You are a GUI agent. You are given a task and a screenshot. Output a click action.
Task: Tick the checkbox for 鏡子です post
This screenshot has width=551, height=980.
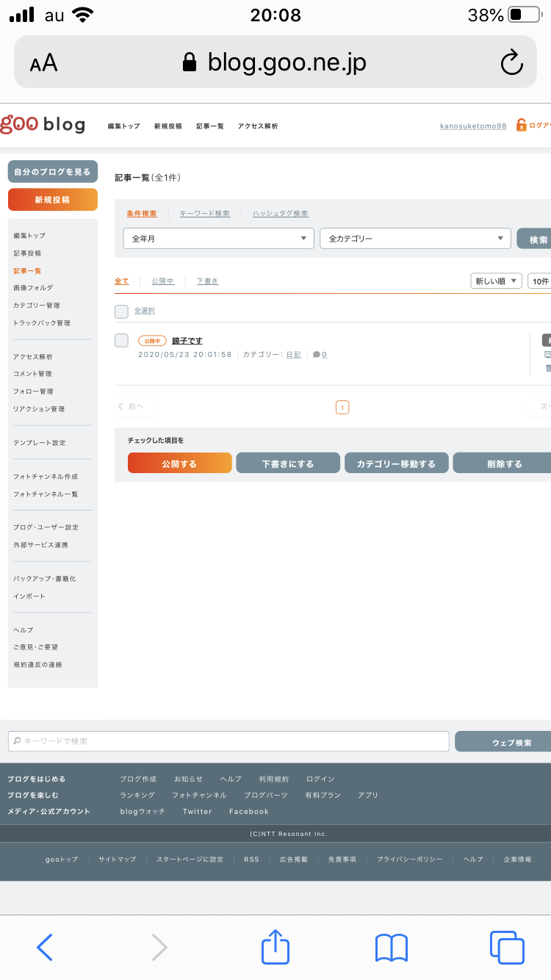point(121,340)
